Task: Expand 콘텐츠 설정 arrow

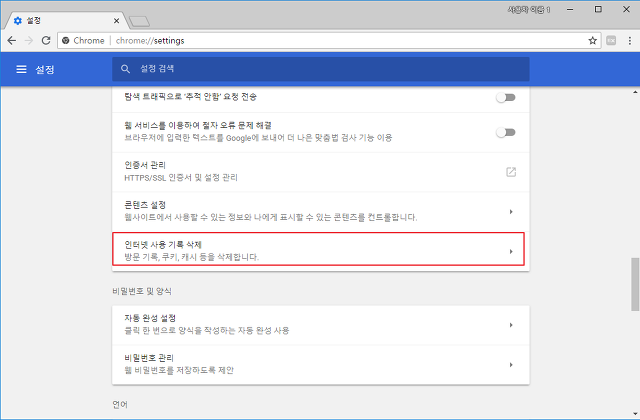Action: click(x=511, y=211)
